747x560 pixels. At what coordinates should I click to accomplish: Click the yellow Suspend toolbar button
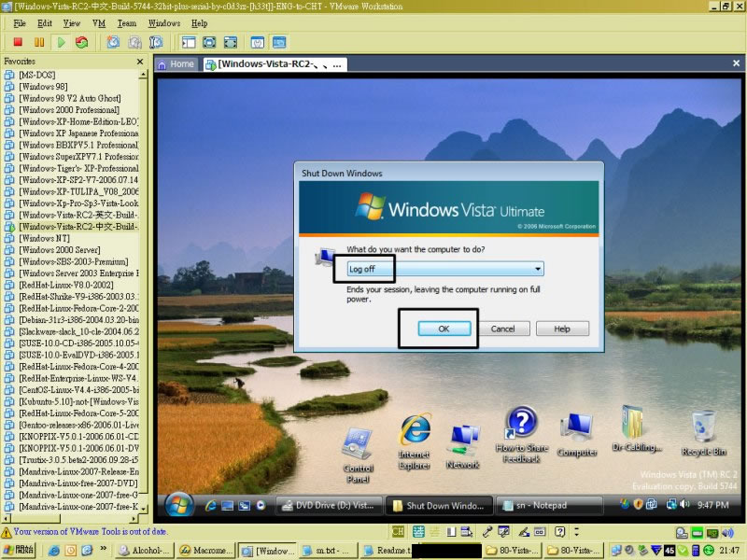39,42
